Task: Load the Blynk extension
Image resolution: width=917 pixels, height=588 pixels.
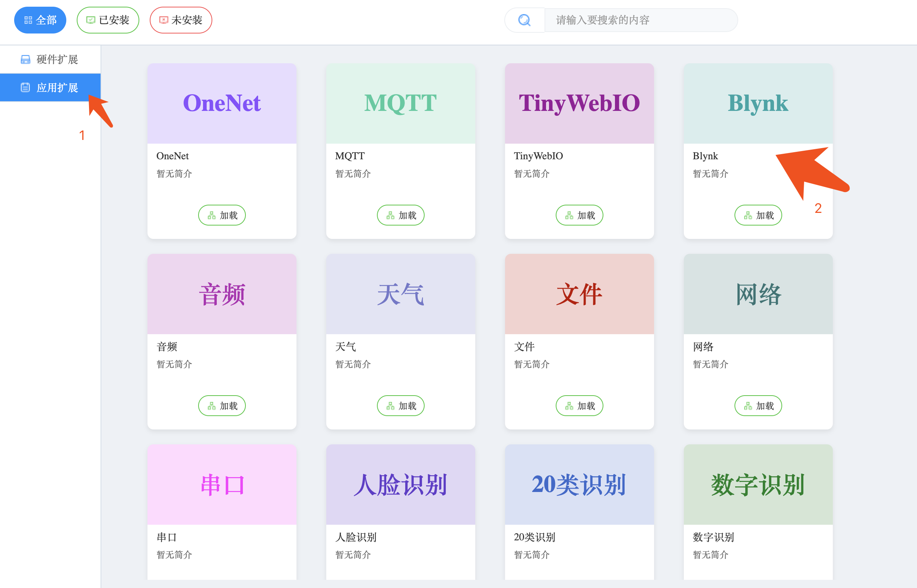Action: pos(758,215)
